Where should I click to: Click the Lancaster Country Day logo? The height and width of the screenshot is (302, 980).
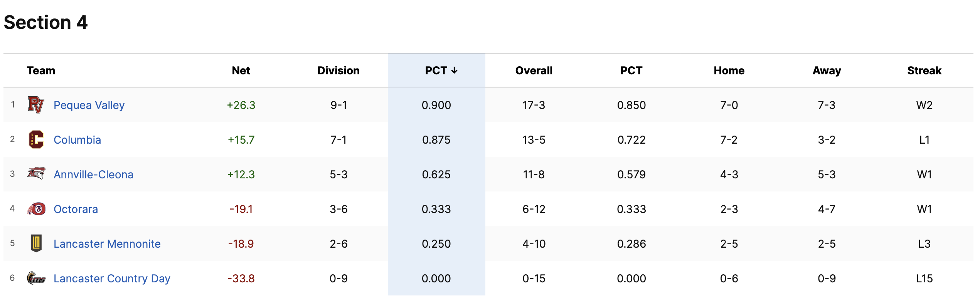pyautogui.click(x=36, y=278)
